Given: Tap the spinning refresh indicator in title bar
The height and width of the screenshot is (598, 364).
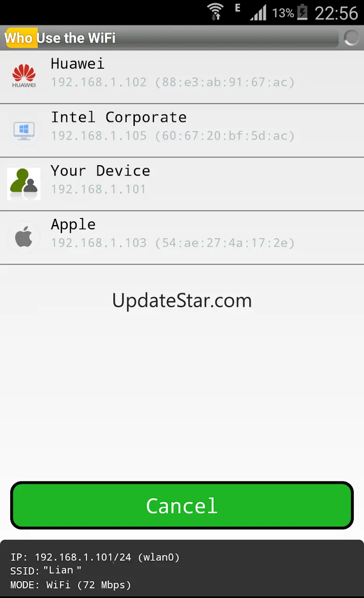Looking at the screenshot, I should [351, 38].
